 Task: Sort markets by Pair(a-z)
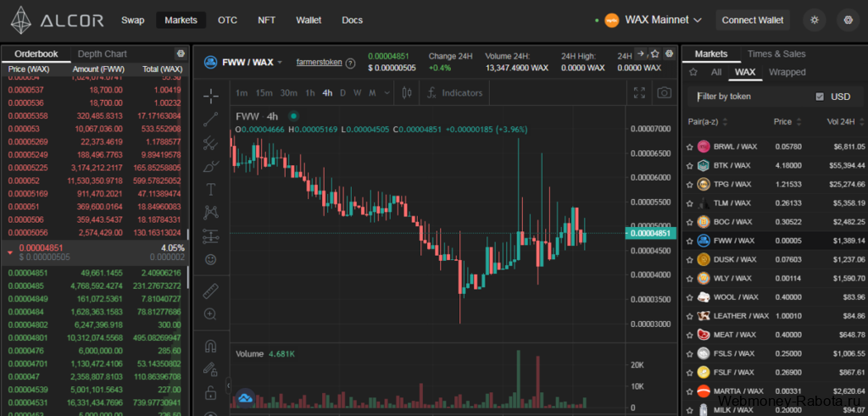pyautogui.click(x=708, y=122)
